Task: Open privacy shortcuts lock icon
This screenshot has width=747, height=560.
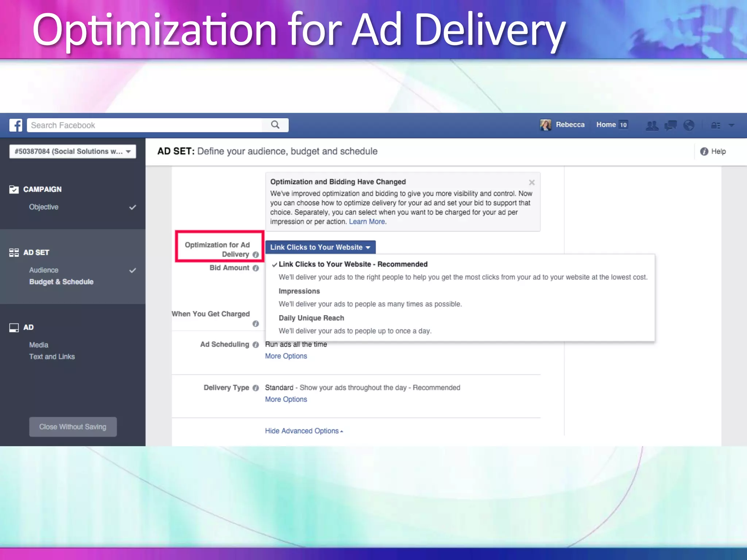Action: [716, 125]
